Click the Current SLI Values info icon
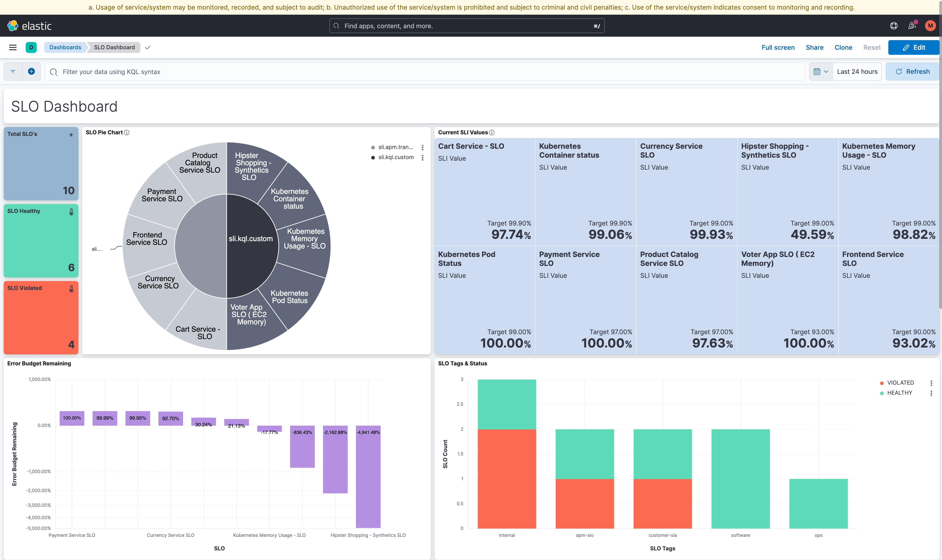Image resolution: width=942 pixels, height=560 pixels. (492, 132)
